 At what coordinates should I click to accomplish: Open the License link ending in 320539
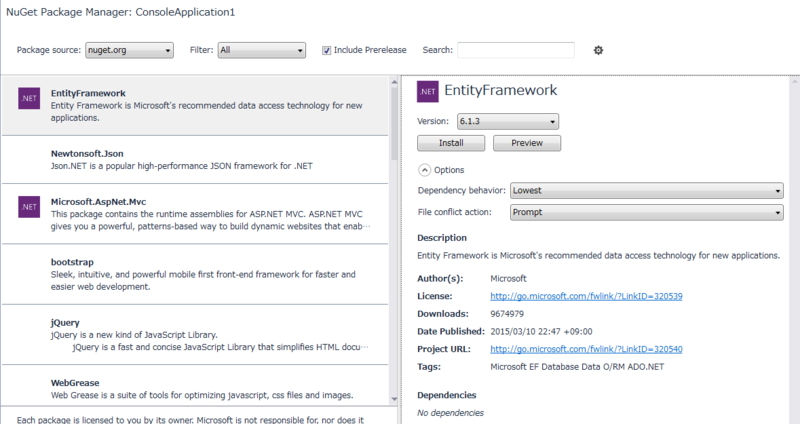coord(586,296)
